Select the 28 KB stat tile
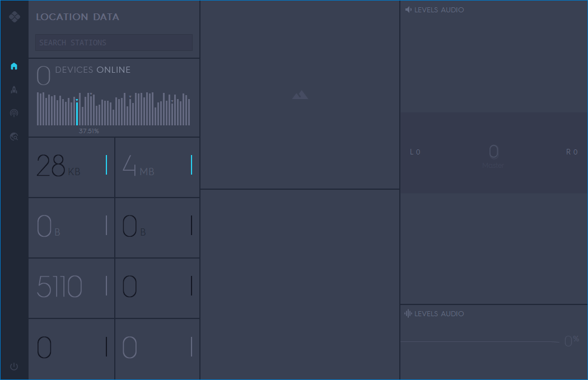 tap(71, 167)
